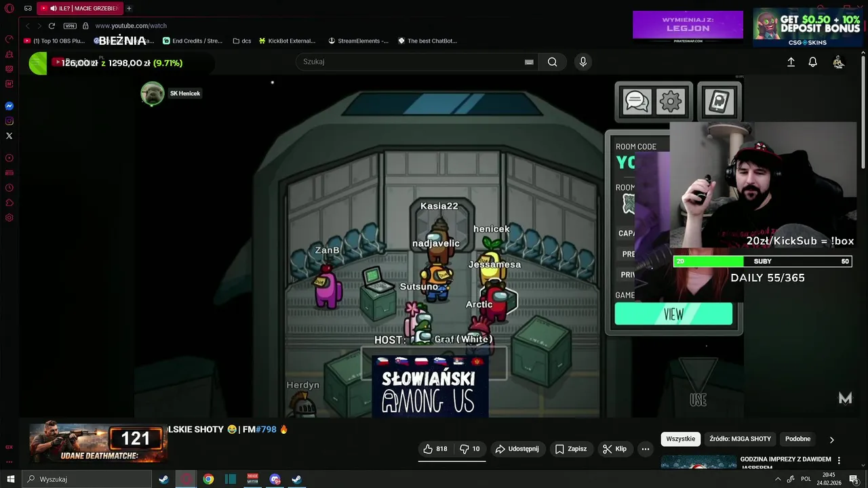Open YouTube create upload icon
Screen dimensions: 868x488
791,62
